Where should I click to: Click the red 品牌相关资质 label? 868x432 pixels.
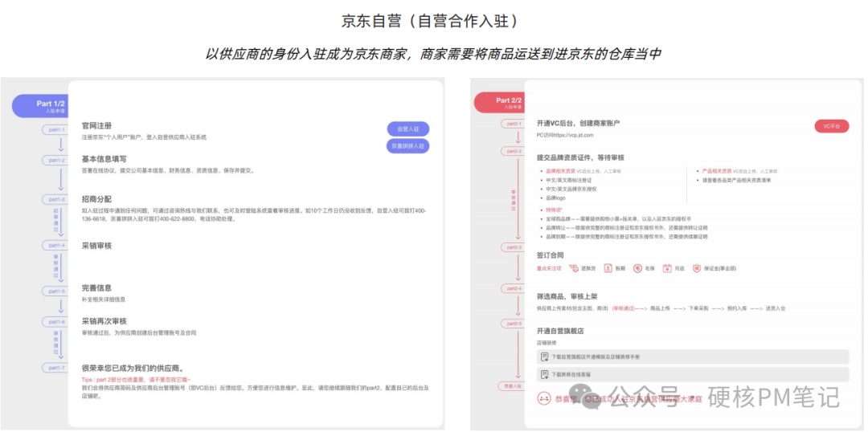tap(560, 171)
